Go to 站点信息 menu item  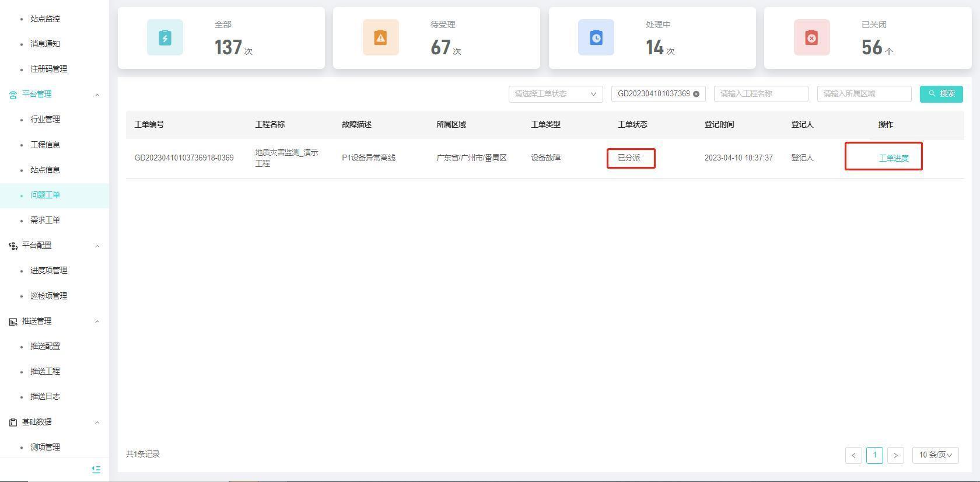click(x=45, y=170)
